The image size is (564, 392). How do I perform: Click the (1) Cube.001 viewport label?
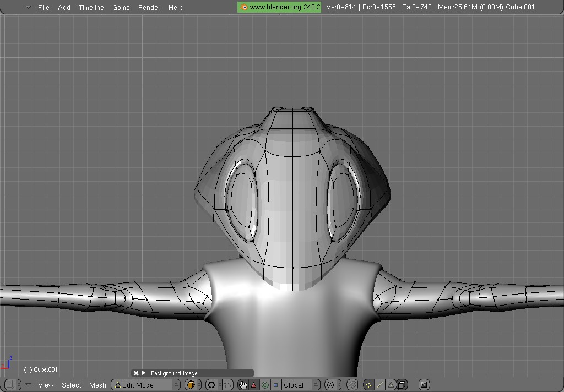[x=41, y=369]
